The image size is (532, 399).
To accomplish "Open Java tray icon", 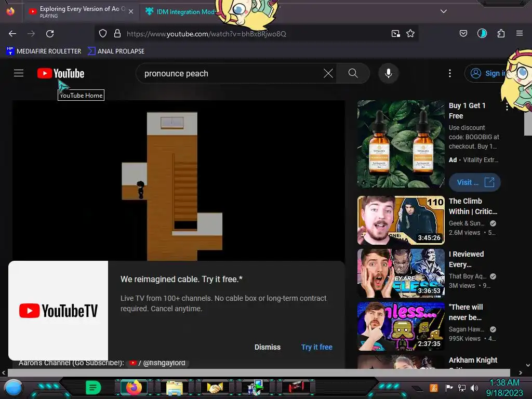I will (434, 388).
